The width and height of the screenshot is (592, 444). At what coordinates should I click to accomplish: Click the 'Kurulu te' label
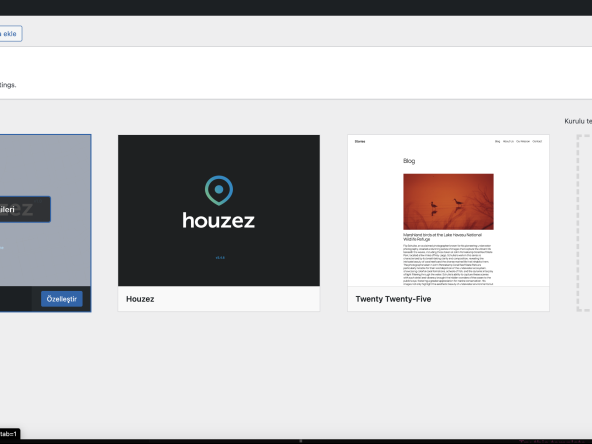point(578,121)
